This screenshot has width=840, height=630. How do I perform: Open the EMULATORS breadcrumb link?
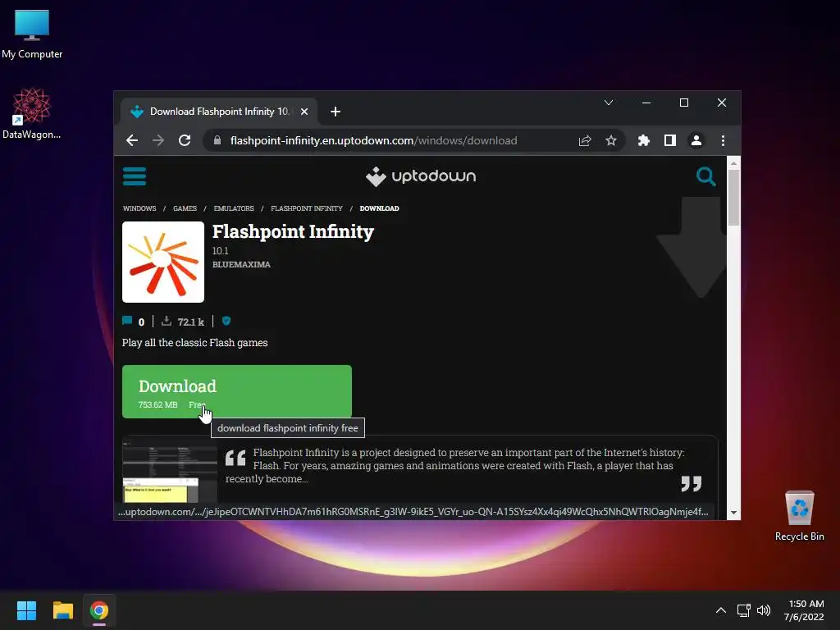coord(234,208)
